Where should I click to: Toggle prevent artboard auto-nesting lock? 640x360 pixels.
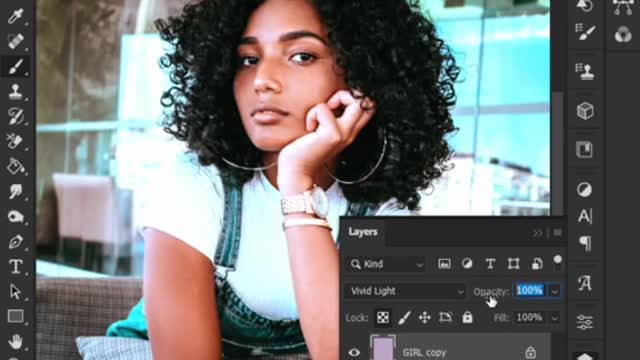tap(446, 317)
